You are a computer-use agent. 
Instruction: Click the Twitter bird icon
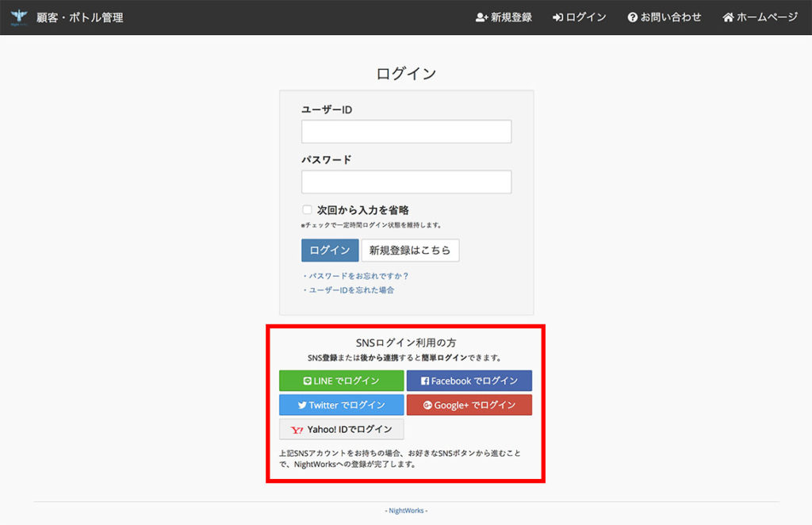click(302, 405)
